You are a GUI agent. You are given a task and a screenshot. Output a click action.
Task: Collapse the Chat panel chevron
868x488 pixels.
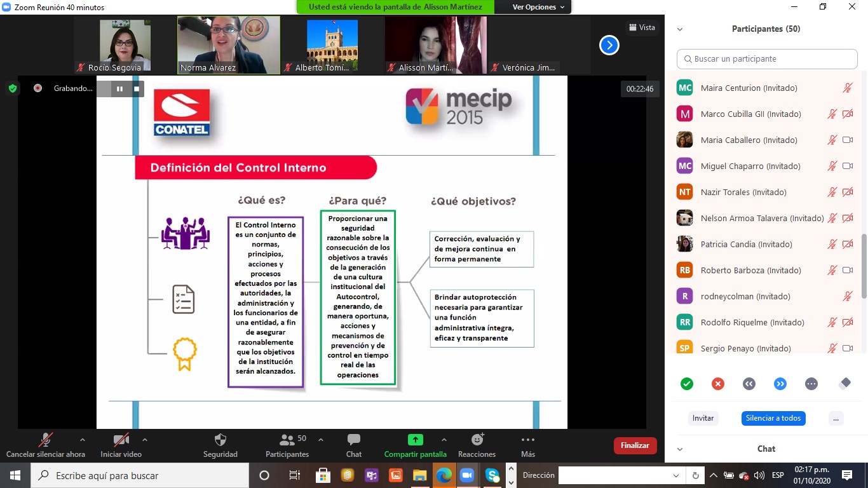pyautogui.click(x=680, y=449)
